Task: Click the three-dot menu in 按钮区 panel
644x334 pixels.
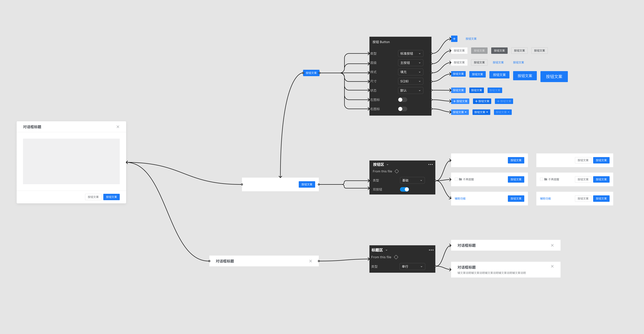Action: pyautogui.click(x=430, y=165)
